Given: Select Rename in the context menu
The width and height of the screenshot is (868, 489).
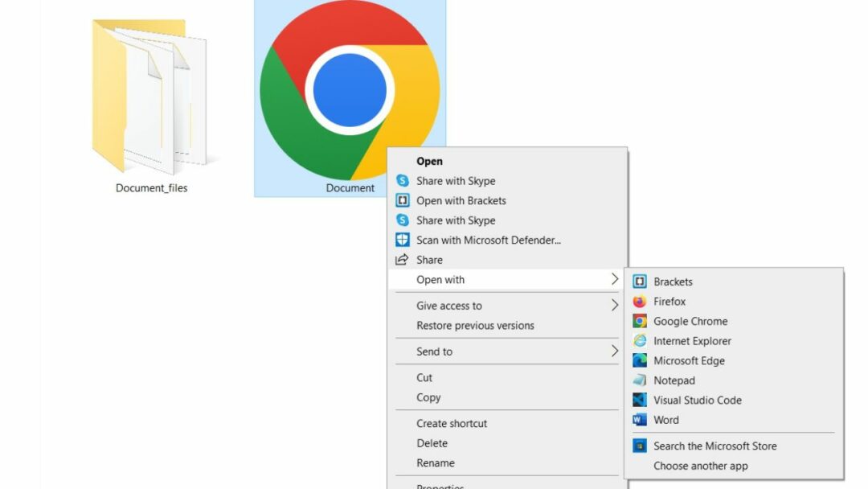Looking at the screenshot, I should [x=435, y=463].
